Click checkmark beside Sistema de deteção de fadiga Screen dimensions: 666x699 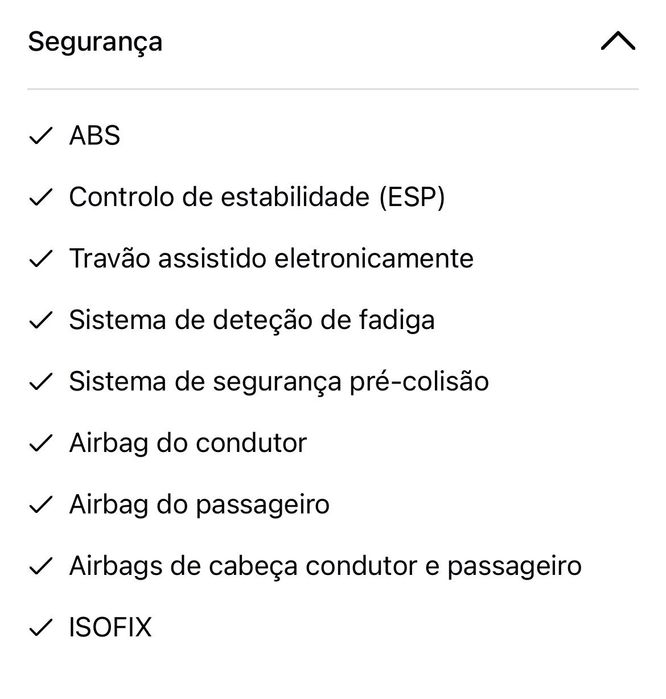click(x=40, y=321)
